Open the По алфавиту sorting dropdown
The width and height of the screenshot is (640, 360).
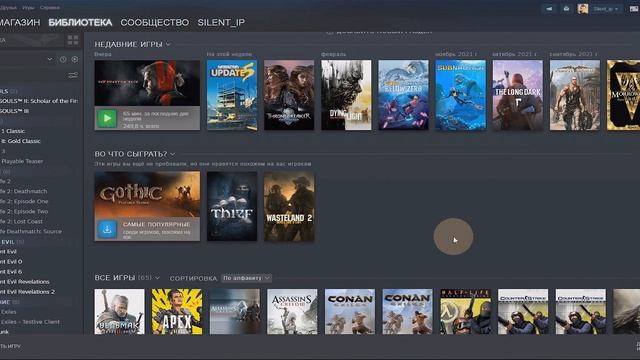pyautogui.click(x=246, y=278)
